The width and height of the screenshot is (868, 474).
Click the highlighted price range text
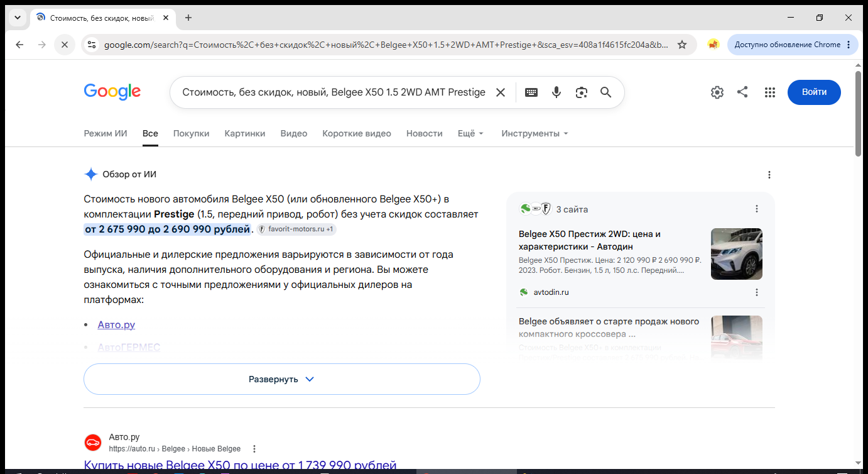(x=168, y=229)
